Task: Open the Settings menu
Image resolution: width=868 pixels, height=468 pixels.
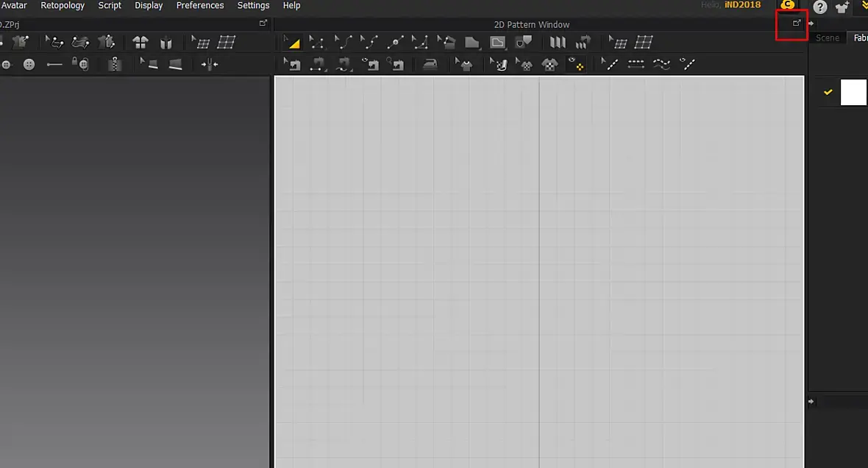Action: tap(253, 6)
